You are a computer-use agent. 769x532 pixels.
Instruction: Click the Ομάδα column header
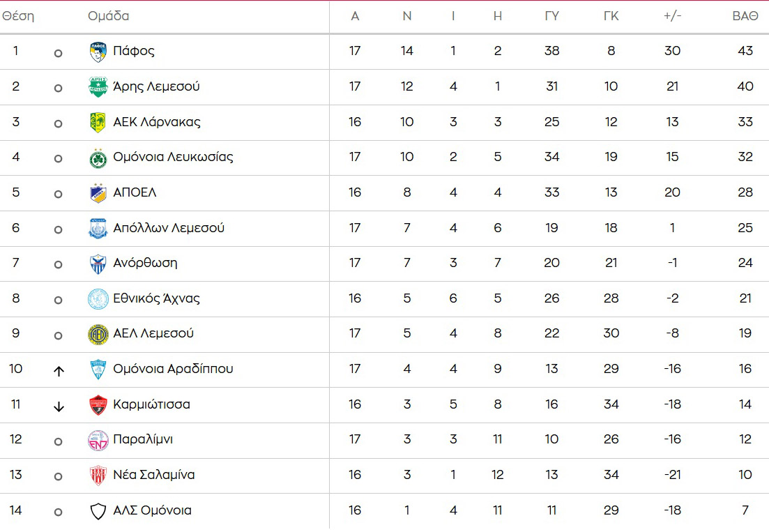[x=108, y=16]
